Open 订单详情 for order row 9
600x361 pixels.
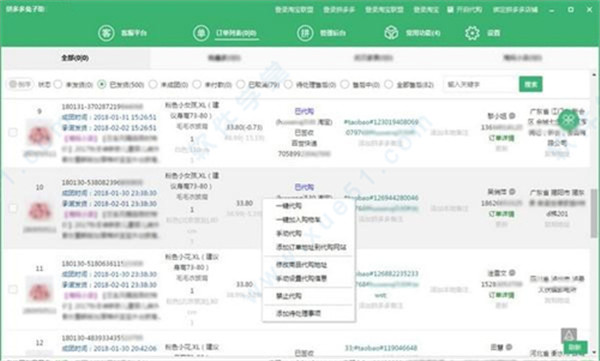click(x=501, y=138)
